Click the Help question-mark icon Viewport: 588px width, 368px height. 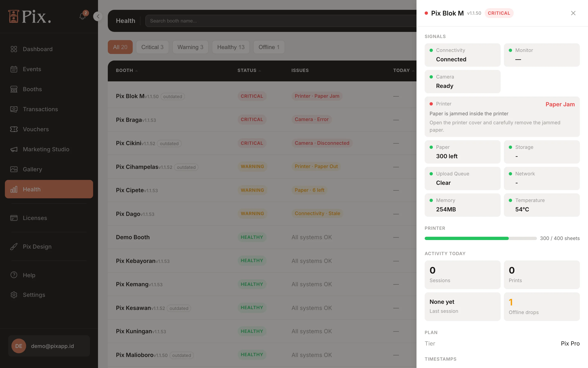coord(14,275)
